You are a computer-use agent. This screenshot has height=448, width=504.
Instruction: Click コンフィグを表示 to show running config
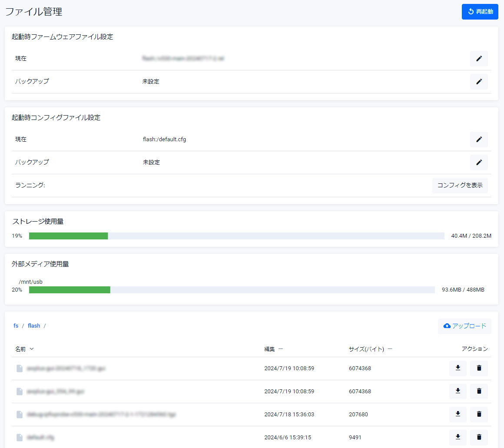[x=460, y=186]
